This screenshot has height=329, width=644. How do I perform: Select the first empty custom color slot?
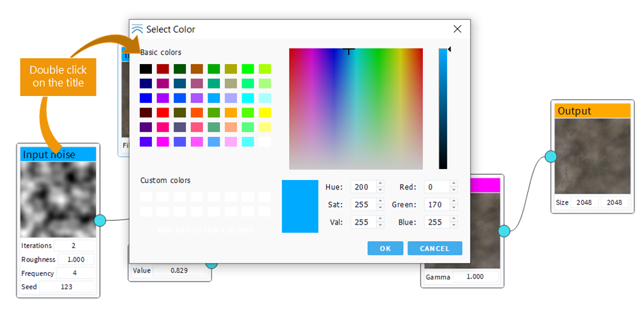tap(146, 197)
